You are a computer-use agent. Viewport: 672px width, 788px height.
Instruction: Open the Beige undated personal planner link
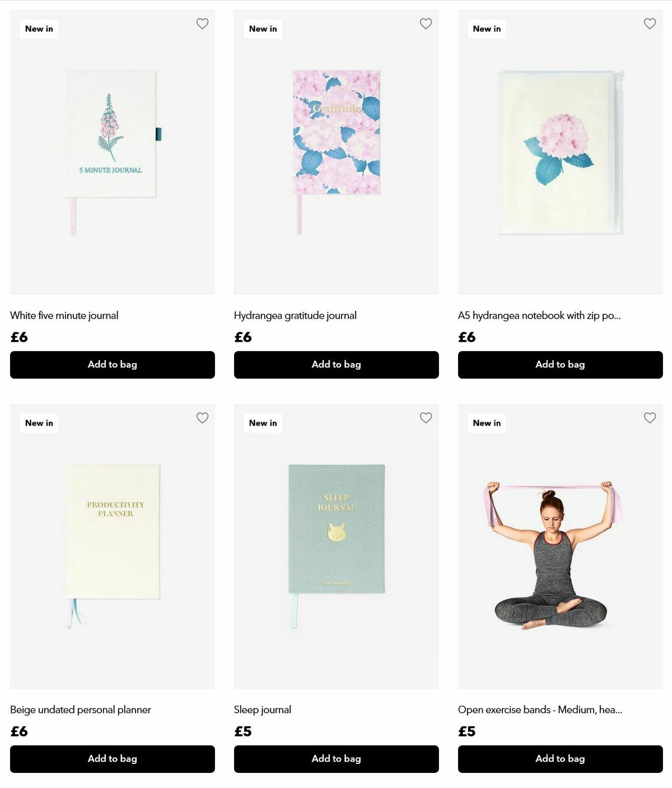(x=81, y=710)
